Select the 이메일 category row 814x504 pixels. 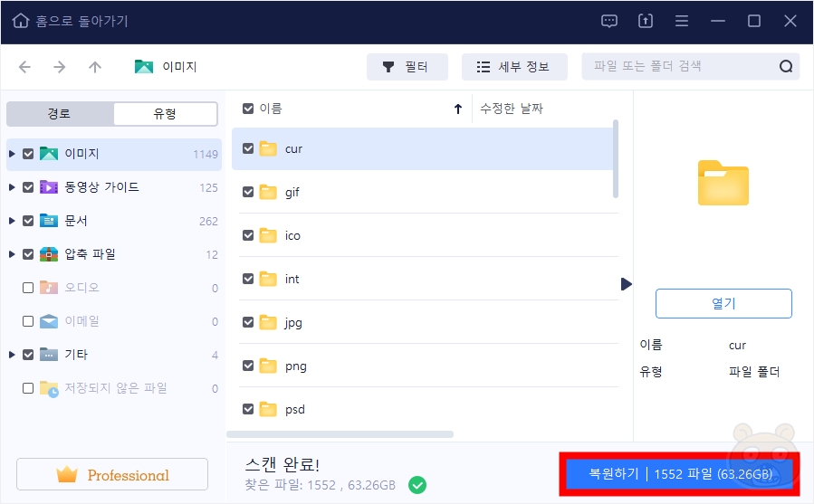point(114,321)
